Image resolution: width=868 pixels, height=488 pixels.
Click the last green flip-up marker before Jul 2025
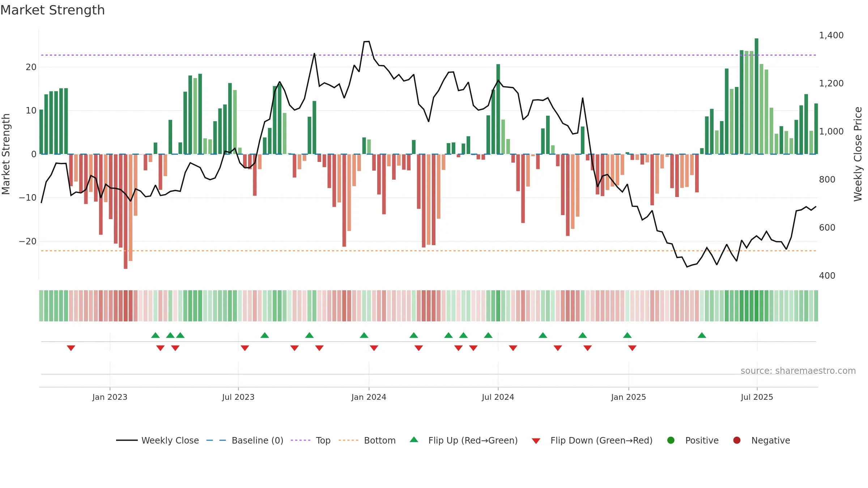702,335
